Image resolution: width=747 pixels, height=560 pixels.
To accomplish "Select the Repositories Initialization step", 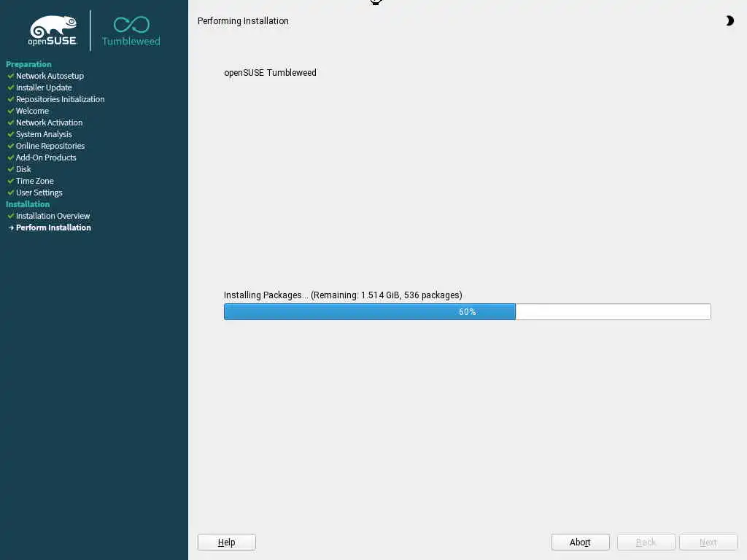I will point(60,99).
